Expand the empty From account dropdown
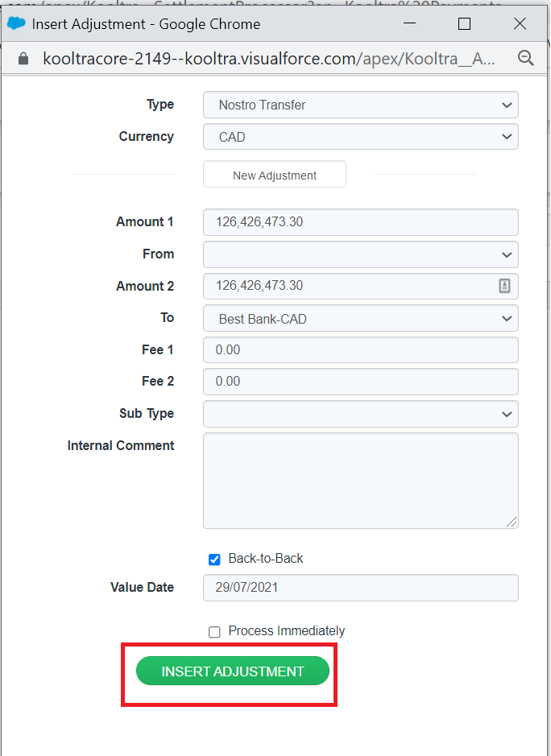The image size is (551, 756). [x=360, y=254]
